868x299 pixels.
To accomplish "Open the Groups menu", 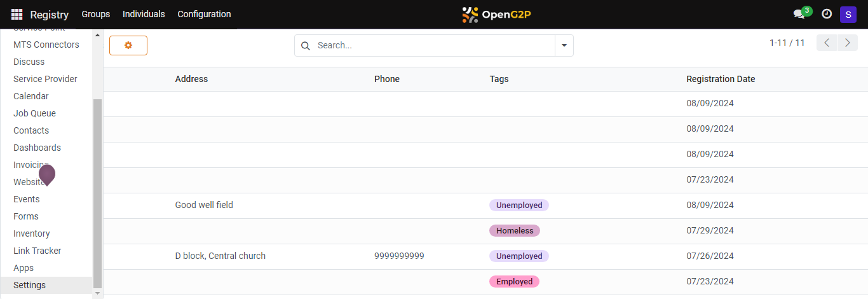I will (x=95, y=14).
